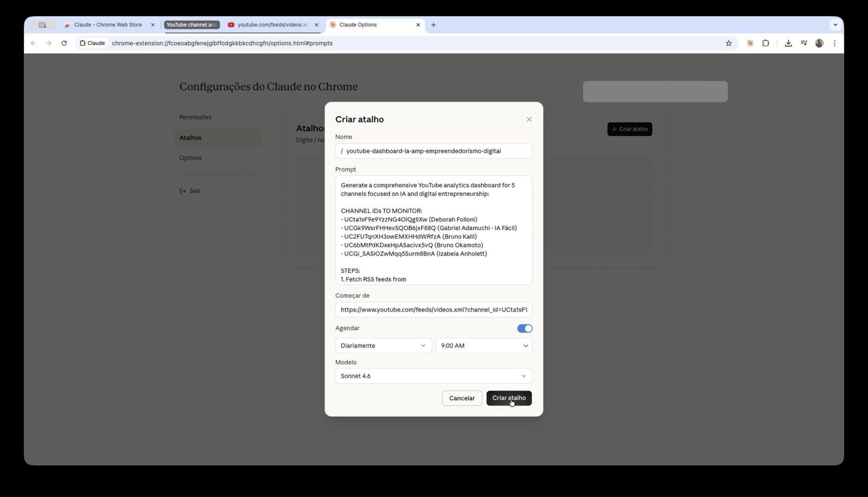Click the Gabriel Adamuchi channel ID line

(429, 228)
